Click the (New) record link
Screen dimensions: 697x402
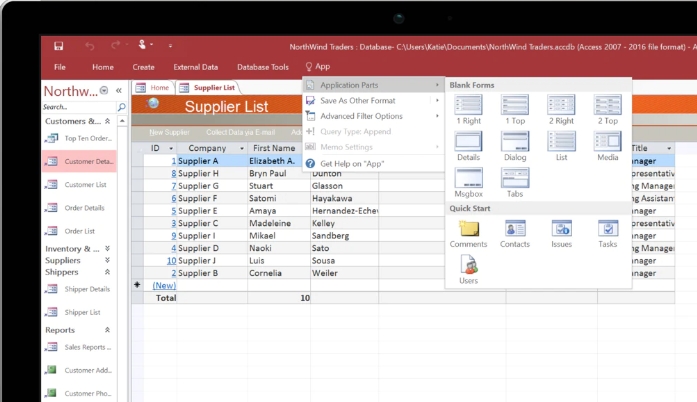click(x=164, y=285)
